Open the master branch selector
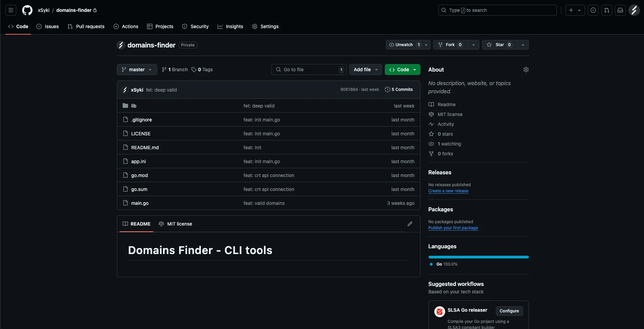The height and width of the screenshot is (329, 644). pos(137,70)
